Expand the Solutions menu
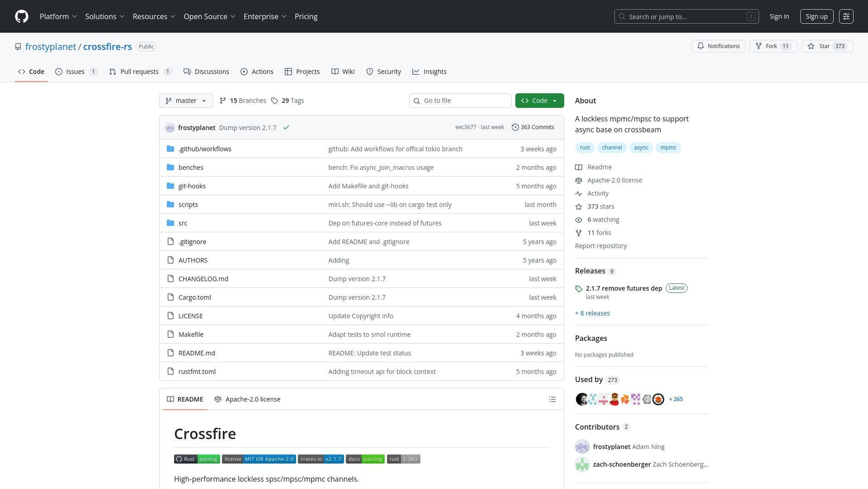 pos(105,16)
